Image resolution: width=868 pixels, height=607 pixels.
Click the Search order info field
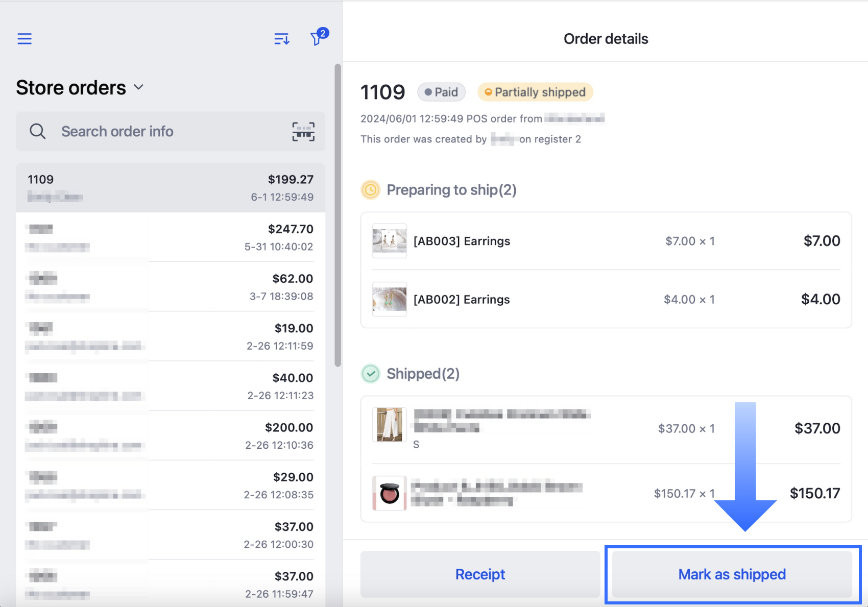(171, 131)
